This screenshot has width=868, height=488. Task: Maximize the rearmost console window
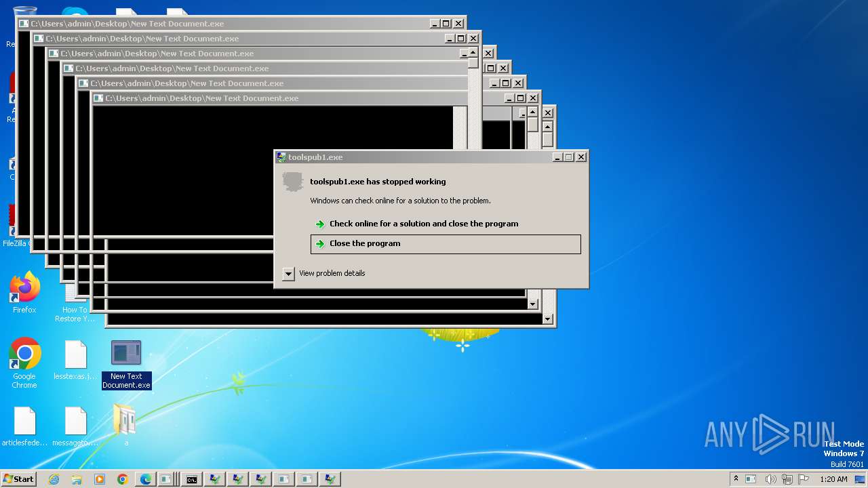[446, 24]
